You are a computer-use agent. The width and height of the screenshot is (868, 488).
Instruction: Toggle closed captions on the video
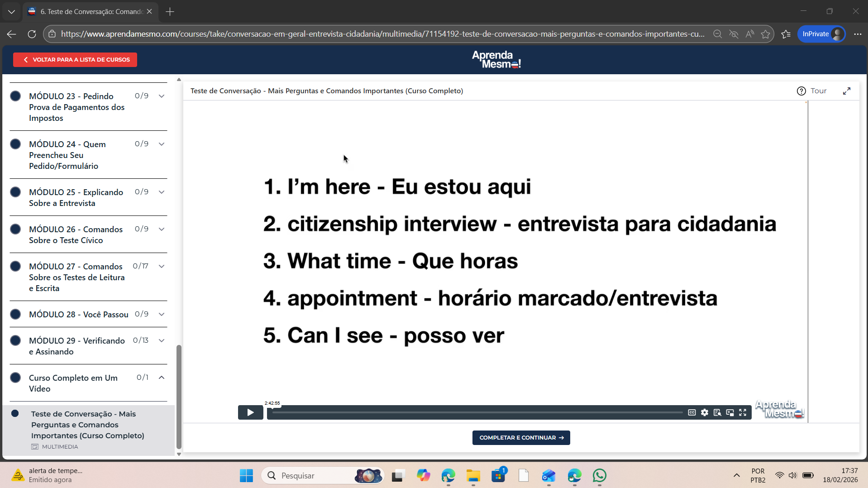click(x=692, y=412)
